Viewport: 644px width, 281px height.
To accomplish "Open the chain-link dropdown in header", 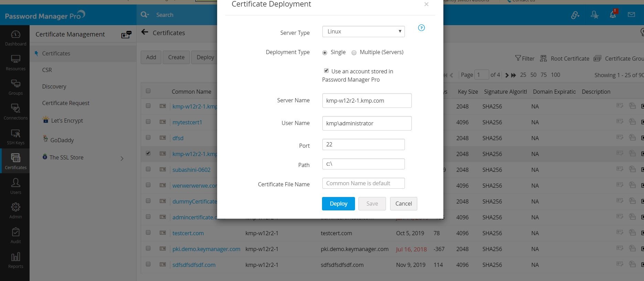I will (575, 15).
